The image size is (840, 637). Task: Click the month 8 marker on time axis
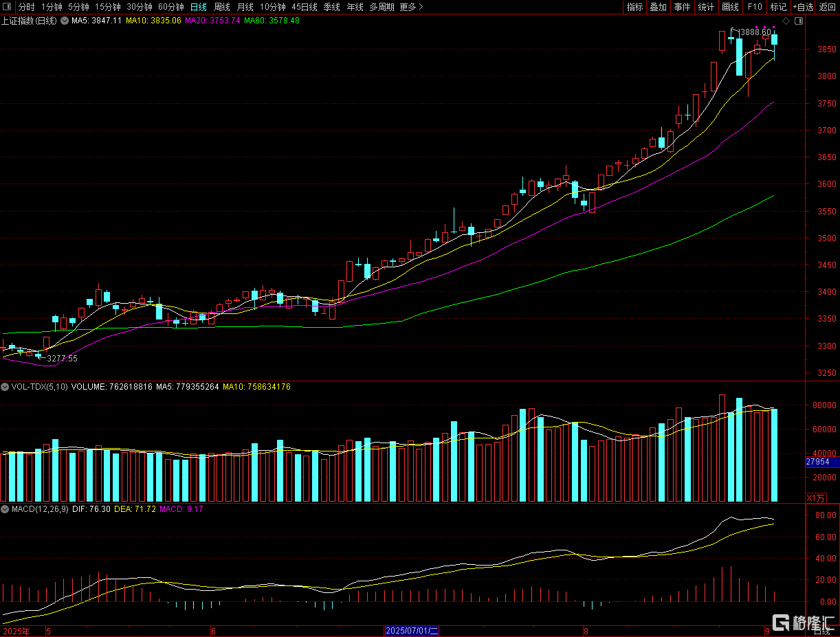point(586,631)
